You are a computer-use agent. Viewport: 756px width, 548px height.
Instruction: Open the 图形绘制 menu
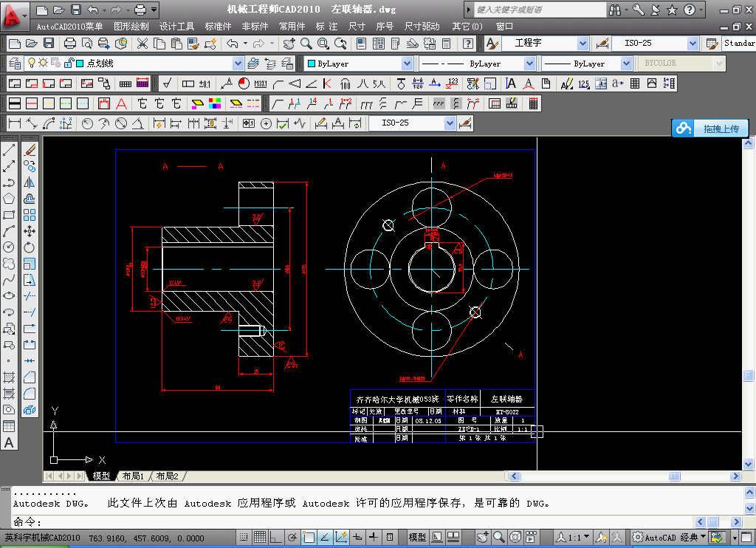pos(131,27)
